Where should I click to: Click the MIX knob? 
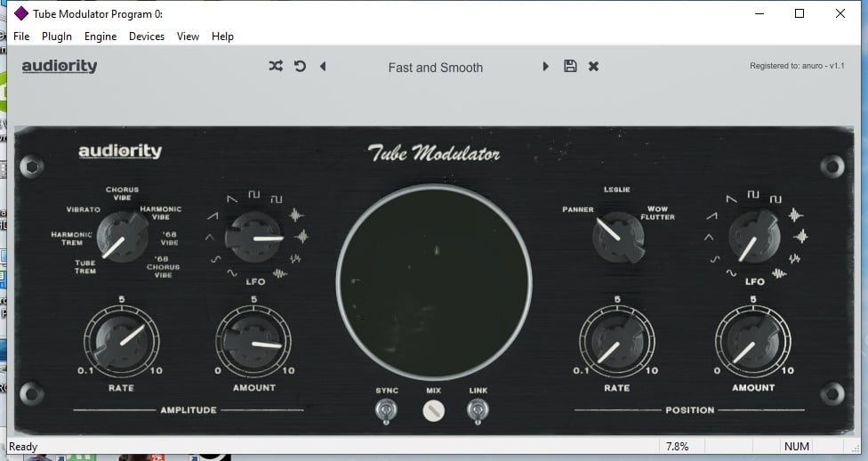(x=433, y=411)
